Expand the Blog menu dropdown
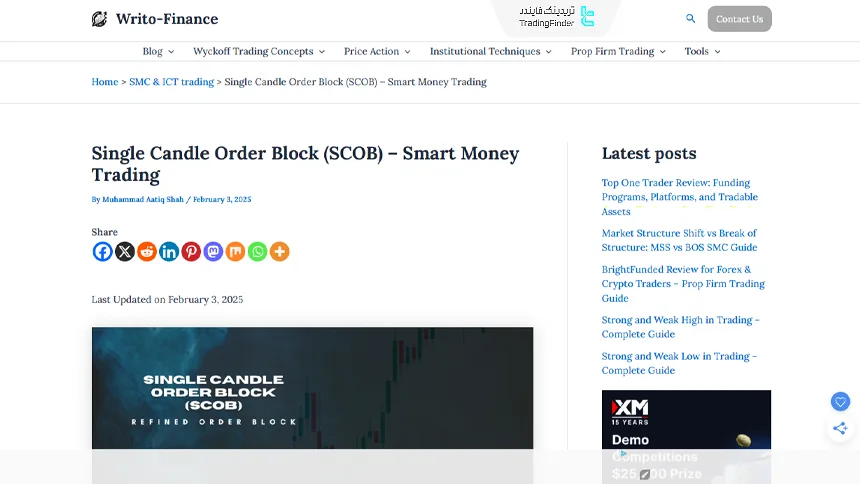Viewport: 860px width, 484px height. 158,51
